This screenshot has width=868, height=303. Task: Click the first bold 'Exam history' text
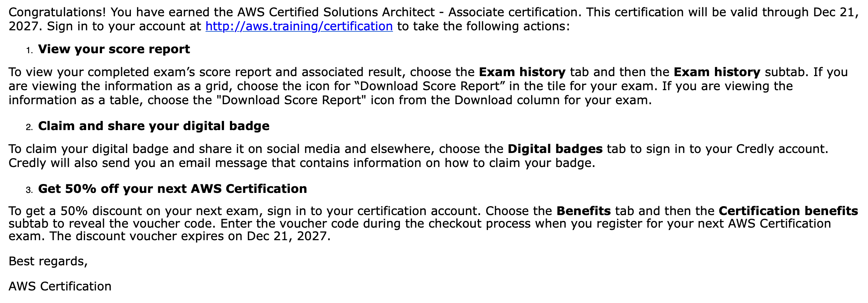tap(522, 72)
